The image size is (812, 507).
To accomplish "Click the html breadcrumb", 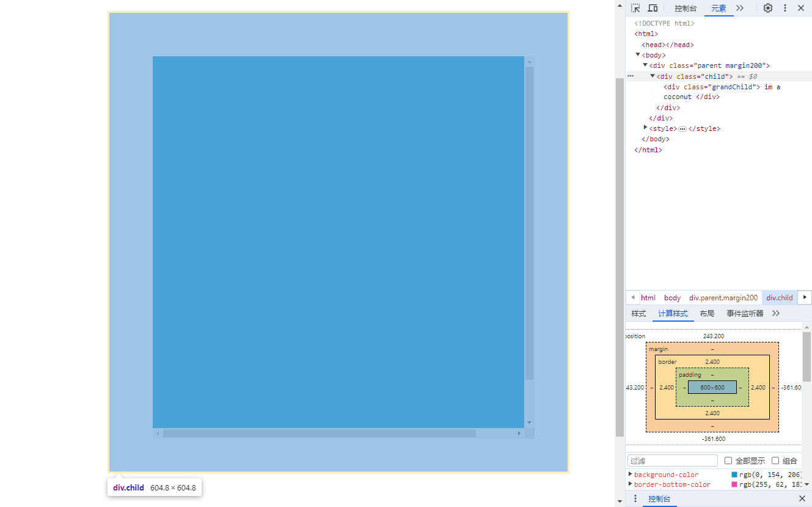I will point(648,298).
